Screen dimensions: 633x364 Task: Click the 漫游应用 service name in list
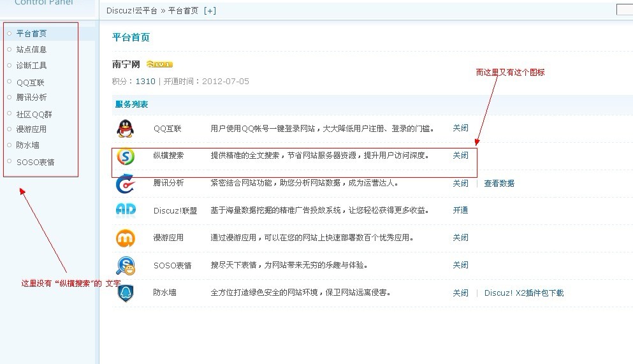pos(168,238)
